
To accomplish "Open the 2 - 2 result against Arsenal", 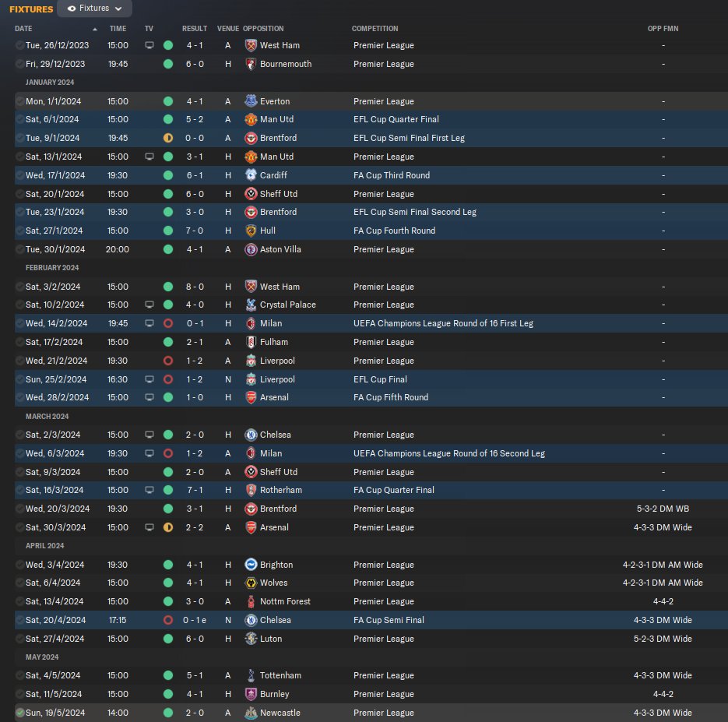I will 195,527.
